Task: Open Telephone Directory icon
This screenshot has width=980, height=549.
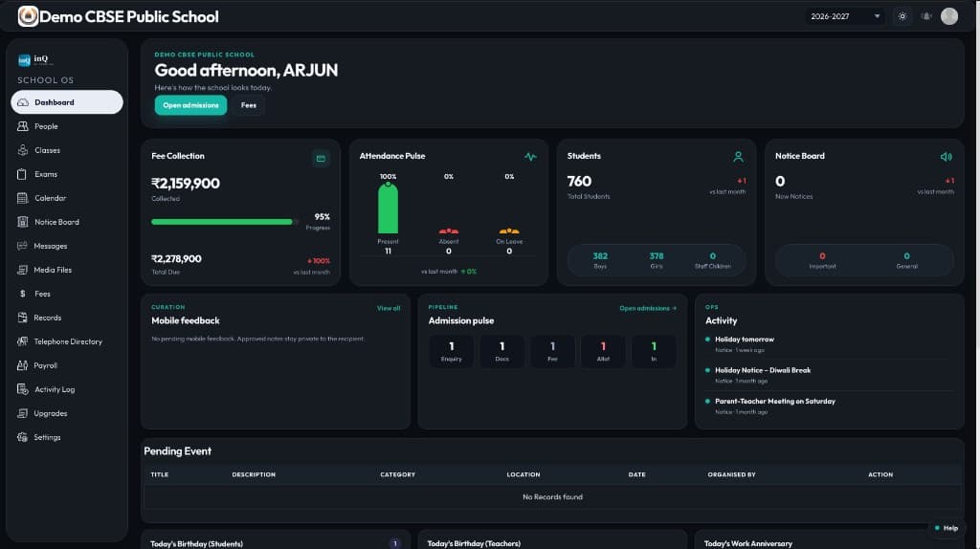Action: (x=23, y=341)
